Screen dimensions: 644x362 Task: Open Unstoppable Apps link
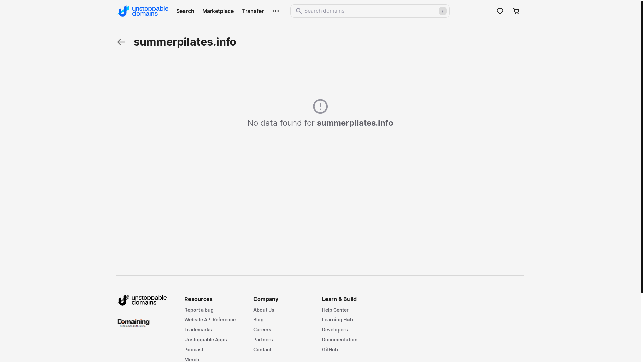(206, 340)
